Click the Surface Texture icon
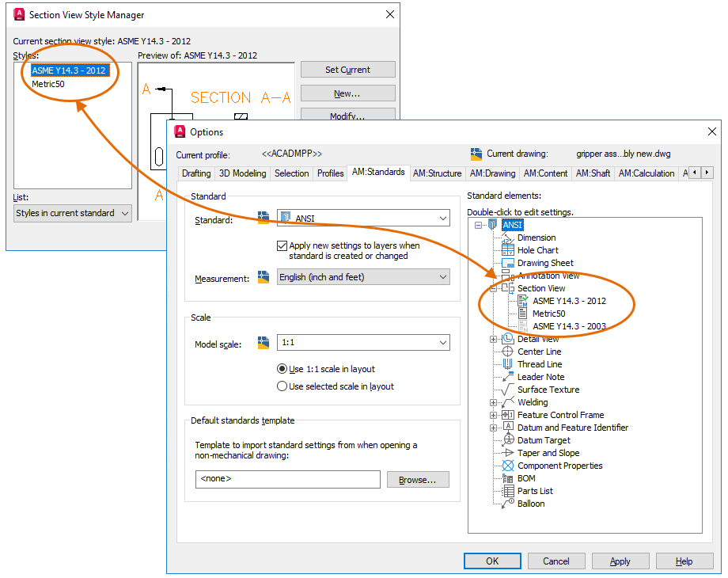728x578 pixels. (507, 390)
